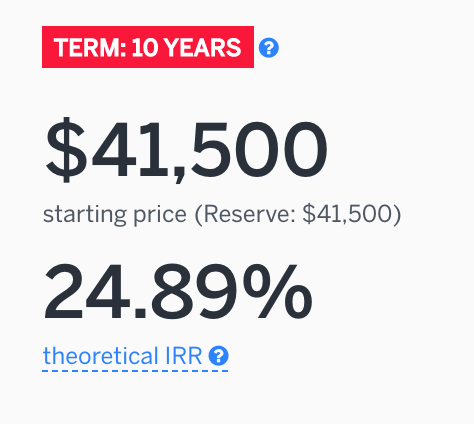Click the word "starting" under the price
This screenshot has height=424, width=474.
coord(85,215)
